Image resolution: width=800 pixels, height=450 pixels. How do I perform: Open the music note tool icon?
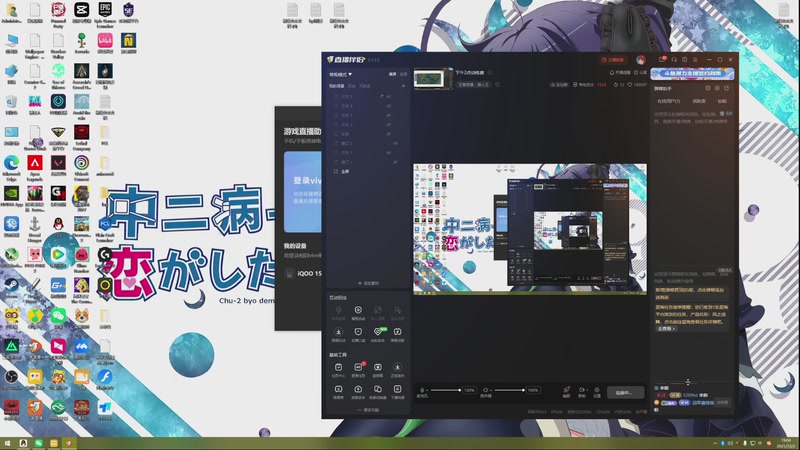(397, 332)
